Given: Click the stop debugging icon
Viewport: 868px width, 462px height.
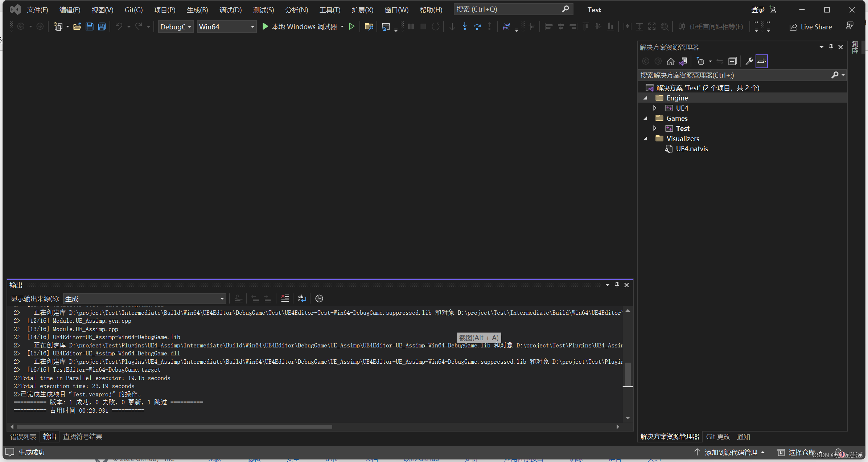Looking at the screenshot, I should [x=423, y=27].
